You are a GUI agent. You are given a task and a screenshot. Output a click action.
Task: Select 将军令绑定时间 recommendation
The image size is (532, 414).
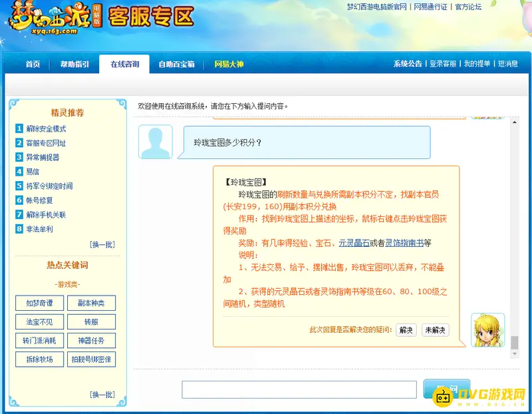point(49,186)
